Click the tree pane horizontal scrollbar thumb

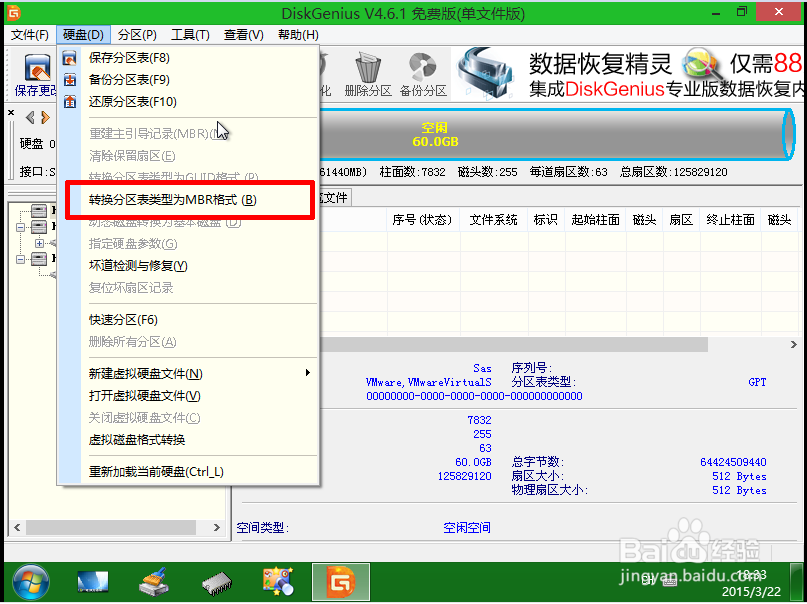[111, 527]
